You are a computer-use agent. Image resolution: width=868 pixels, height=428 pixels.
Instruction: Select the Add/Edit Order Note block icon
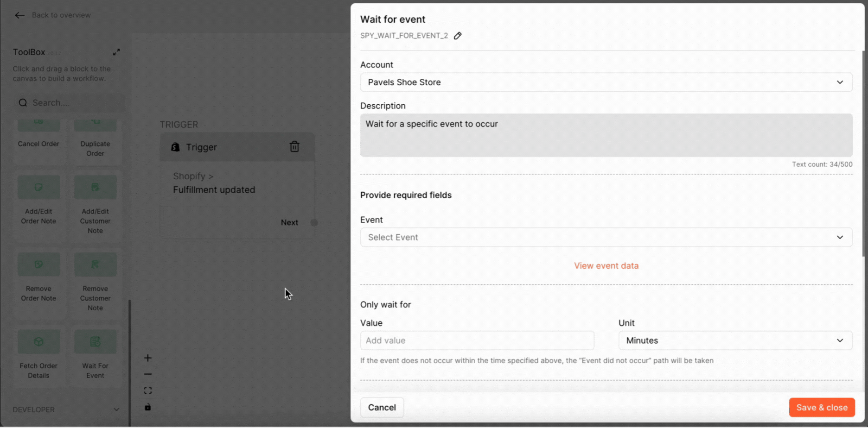pos(38,187)
